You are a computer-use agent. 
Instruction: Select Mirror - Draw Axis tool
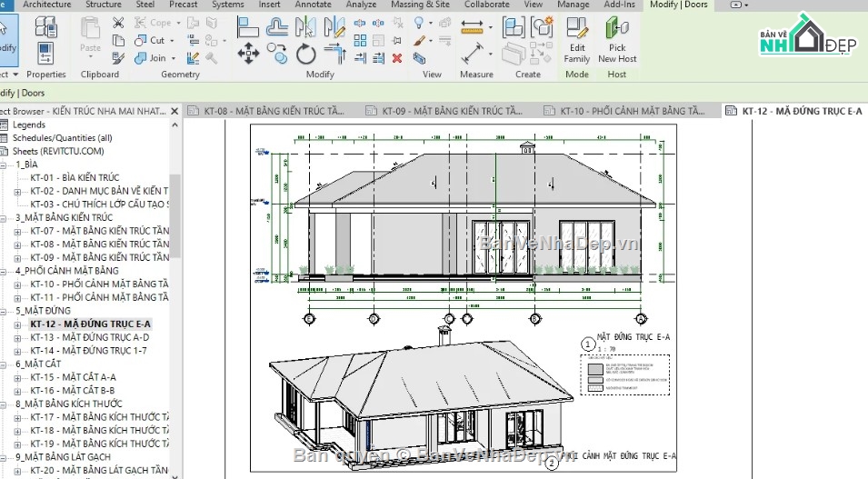point(334,26)
